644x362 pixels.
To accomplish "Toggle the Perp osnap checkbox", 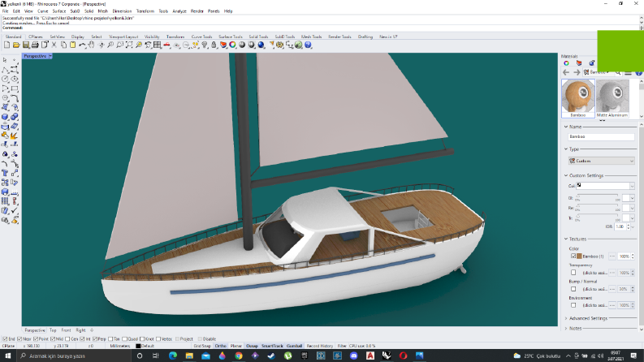I will [95, 339].
